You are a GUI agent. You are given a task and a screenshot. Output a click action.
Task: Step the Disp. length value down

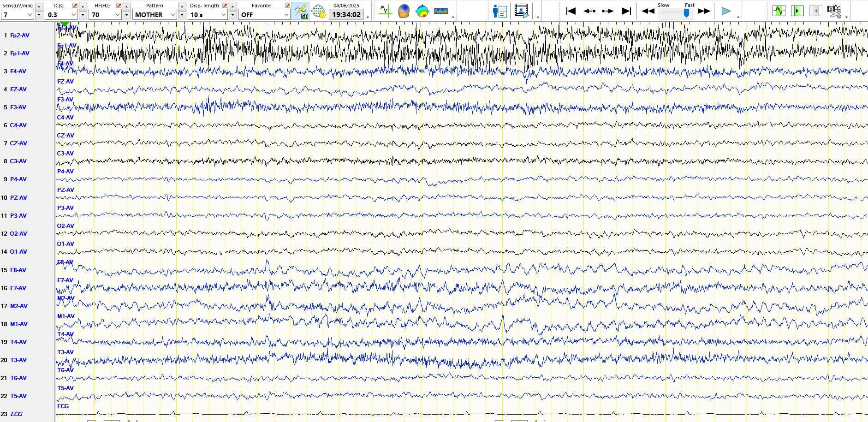232,15
